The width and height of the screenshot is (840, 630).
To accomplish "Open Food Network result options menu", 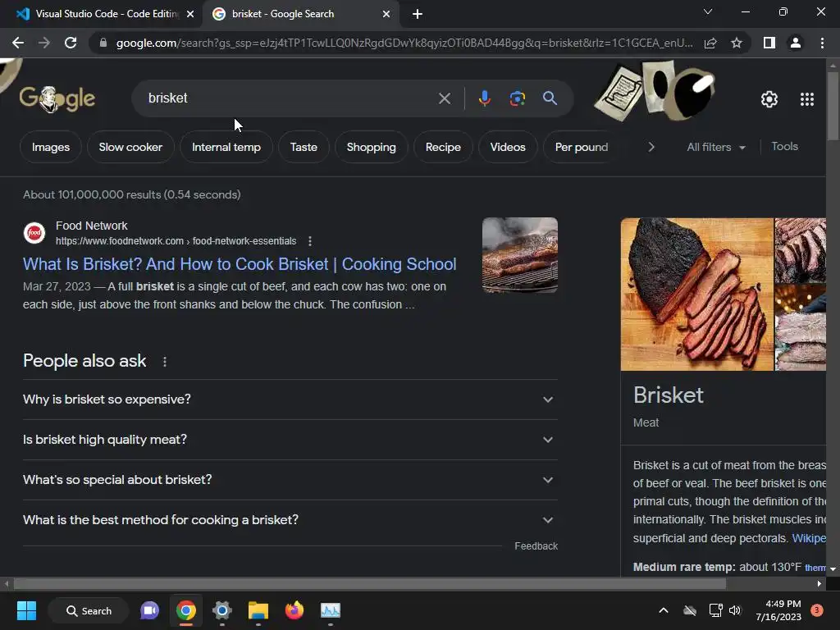I will (309, 241).
